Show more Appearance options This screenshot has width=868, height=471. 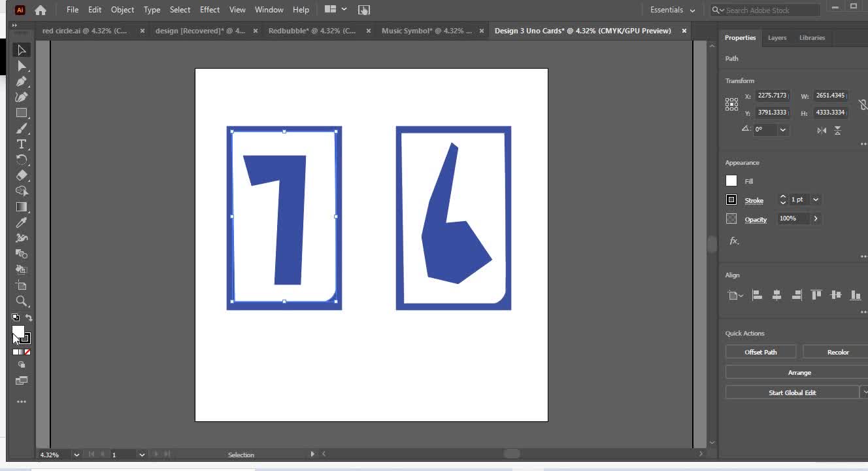pos(863,256)
